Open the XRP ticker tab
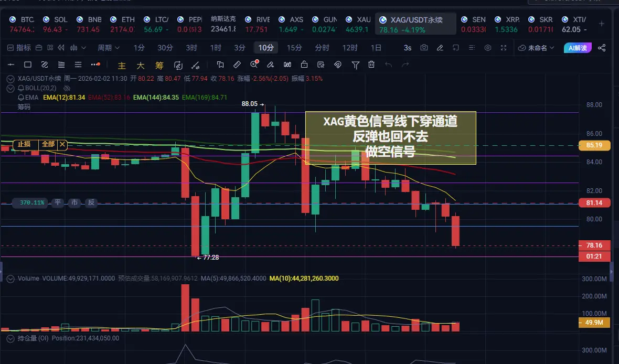Screen dimensions: 619x364 (x=507, y=24)
